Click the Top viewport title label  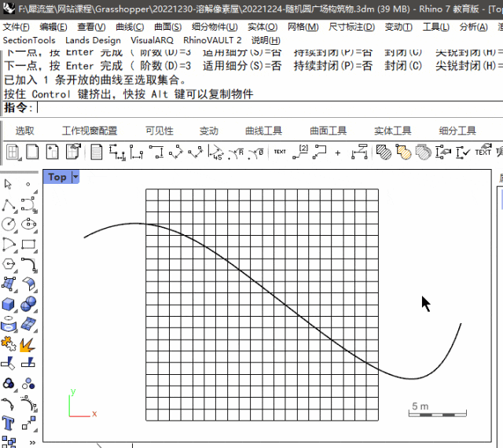[x=57, y=178]
